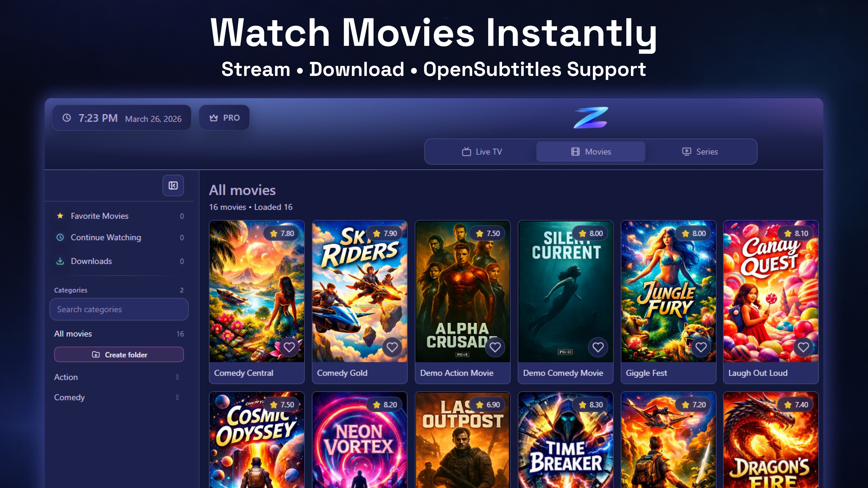Open the Time Breaker poster
868x488 pixels.
coord(565,440)
